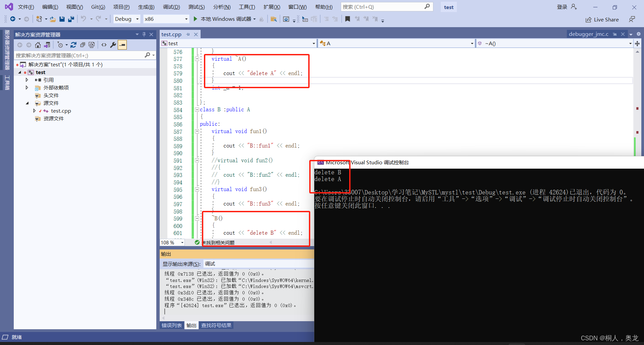This screenshot has height=345, width=644.
Task: Click the search magnifier in Solution Explorer search
Action: (148, 55)
